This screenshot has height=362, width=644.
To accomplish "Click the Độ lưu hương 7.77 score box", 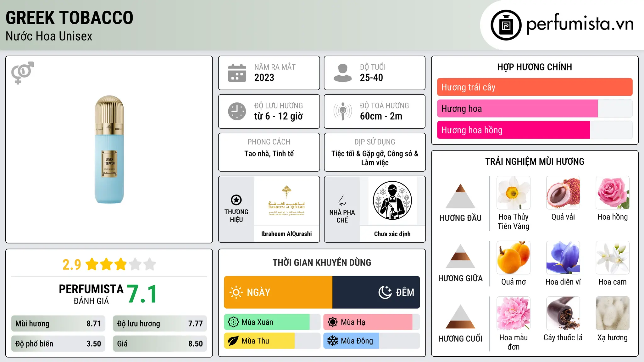I will 160,324.
